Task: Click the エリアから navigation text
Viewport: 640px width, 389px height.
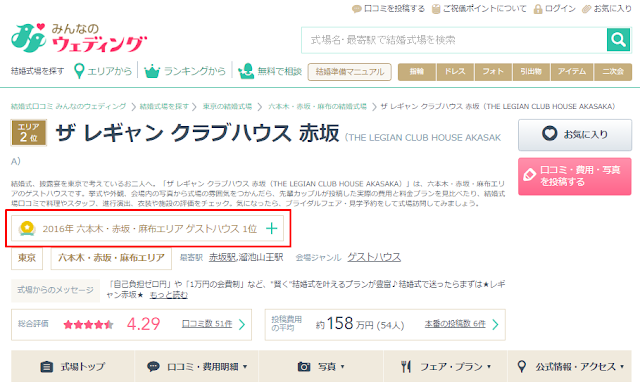Action: pos(109,71)
